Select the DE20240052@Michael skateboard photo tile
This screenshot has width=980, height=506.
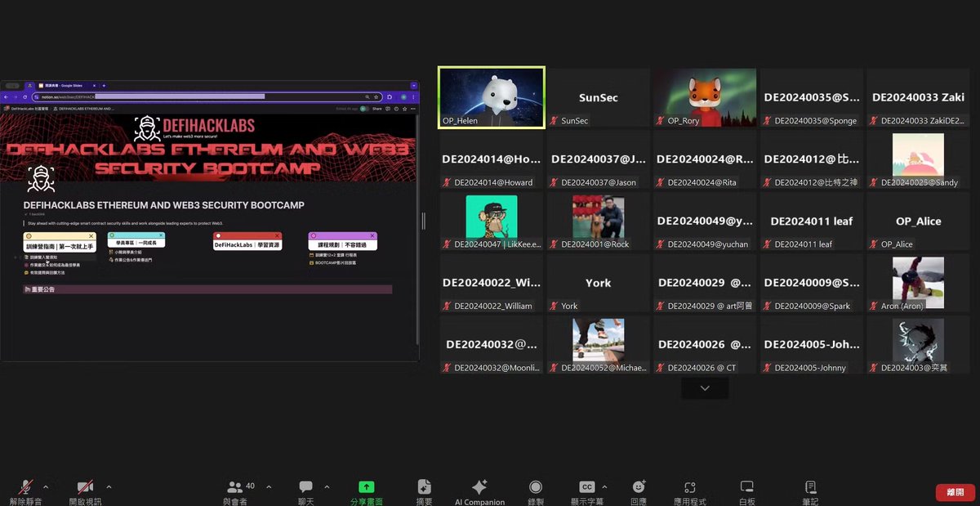click(x=599, y=345)
